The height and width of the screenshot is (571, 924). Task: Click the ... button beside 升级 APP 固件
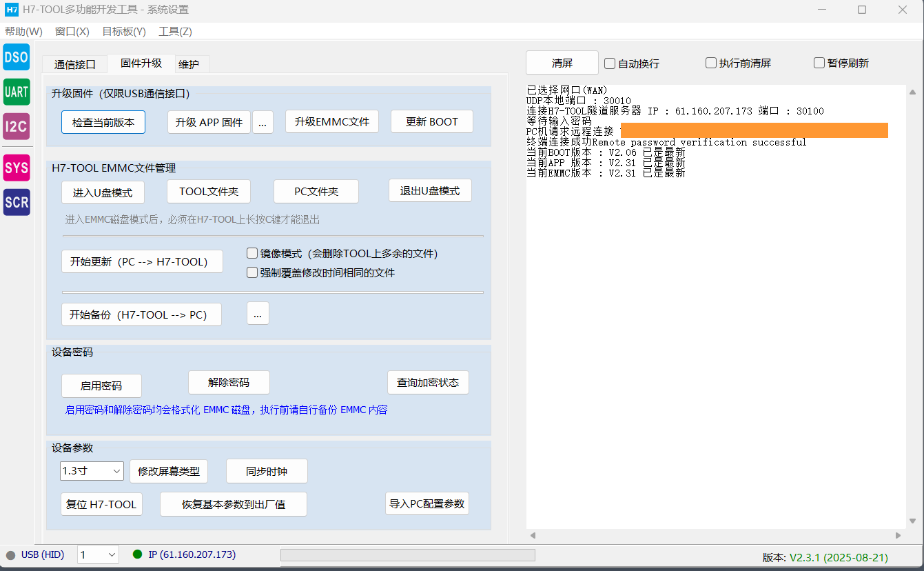(263, 121)
